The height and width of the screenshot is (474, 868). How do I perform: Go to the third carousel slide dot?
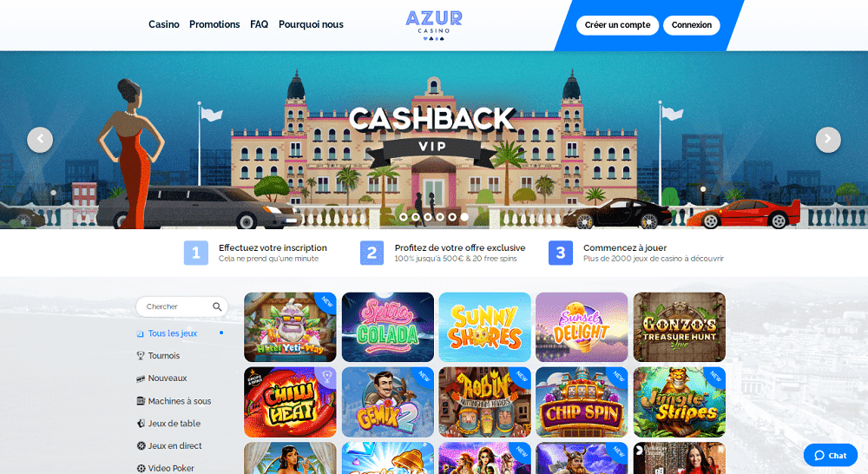[428, 217]
